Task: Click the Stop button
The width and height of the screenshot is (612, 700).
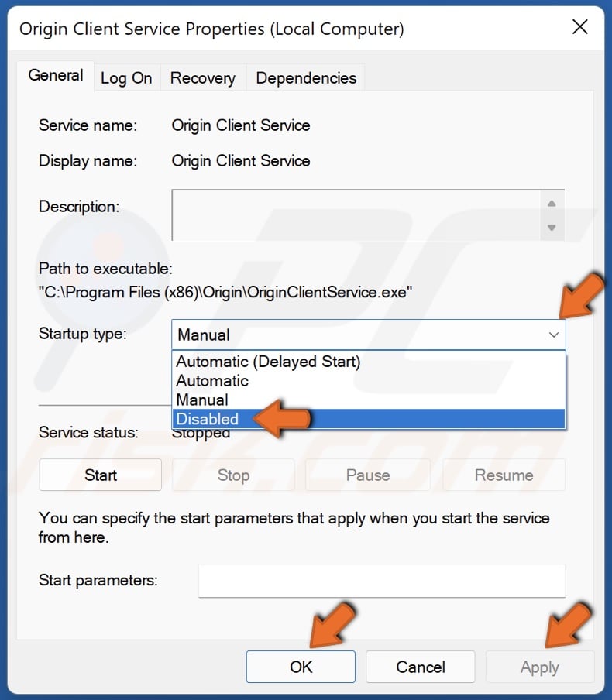Action: pyautogui.click(x=233, y=475)
